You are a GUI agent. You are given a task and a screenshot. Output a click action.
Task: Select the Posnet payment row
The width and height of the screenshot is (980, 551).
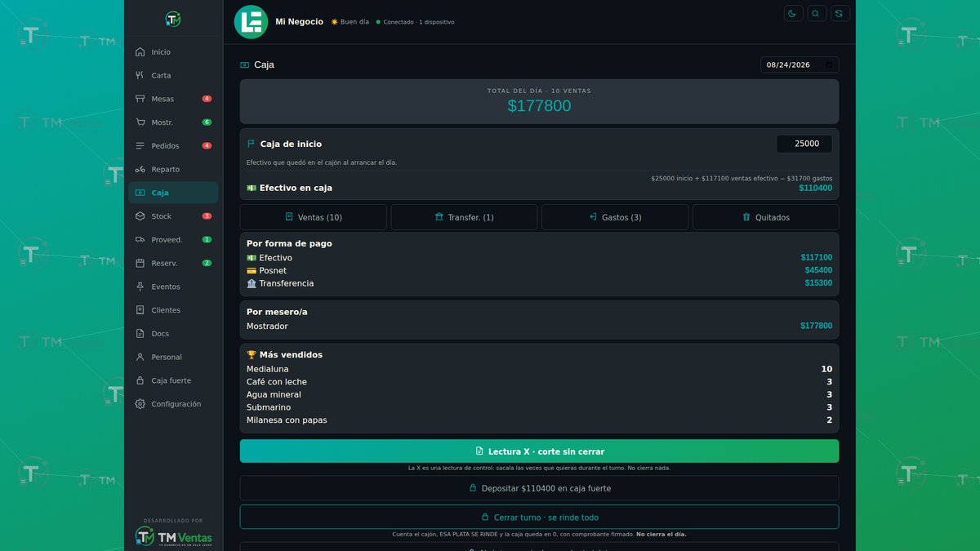[x=539, y=270]
